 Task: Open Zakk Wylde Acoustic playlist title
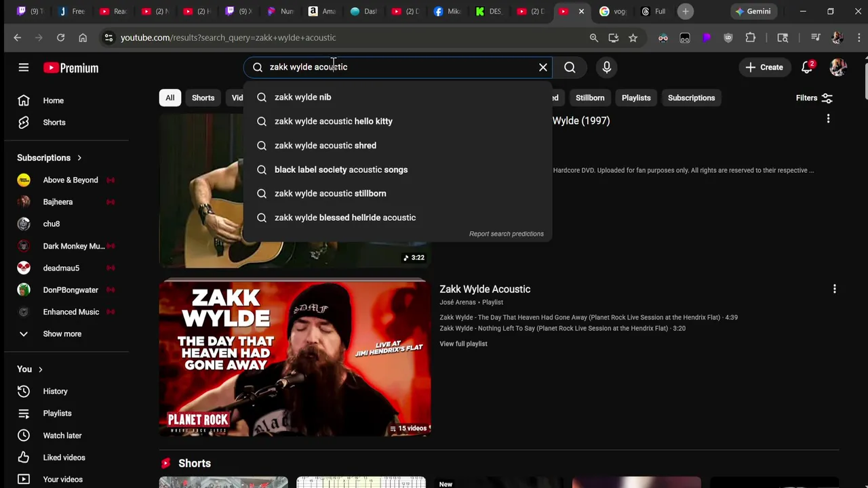coord(485,289)
